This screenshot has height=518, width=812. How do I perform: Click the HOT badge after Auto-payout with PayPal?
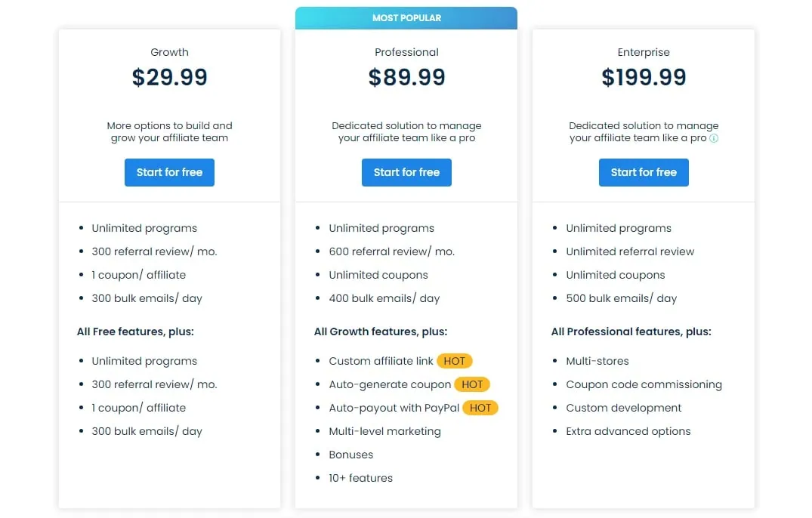(x=480, y=408)
